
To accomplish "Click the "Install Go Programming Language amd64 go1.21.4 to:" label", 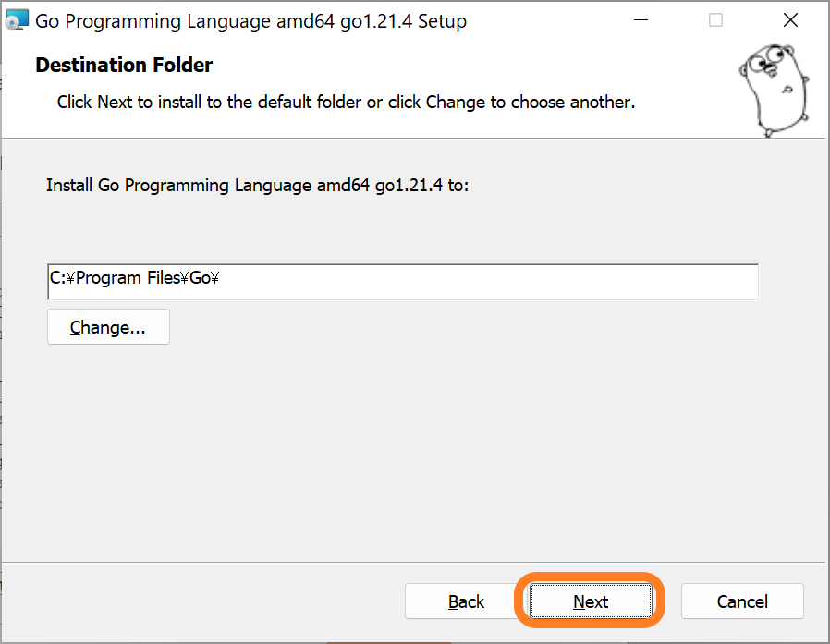I will (257, 185).
